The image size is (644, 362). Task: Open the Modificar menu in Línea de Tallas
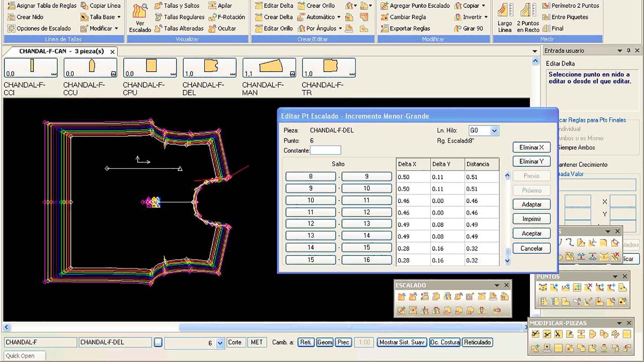coord(100,28)
